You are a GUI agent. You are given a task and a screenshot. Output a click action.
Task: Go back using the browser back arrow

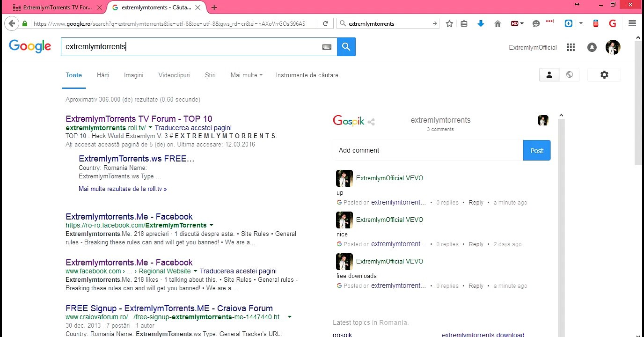(12, 23)
